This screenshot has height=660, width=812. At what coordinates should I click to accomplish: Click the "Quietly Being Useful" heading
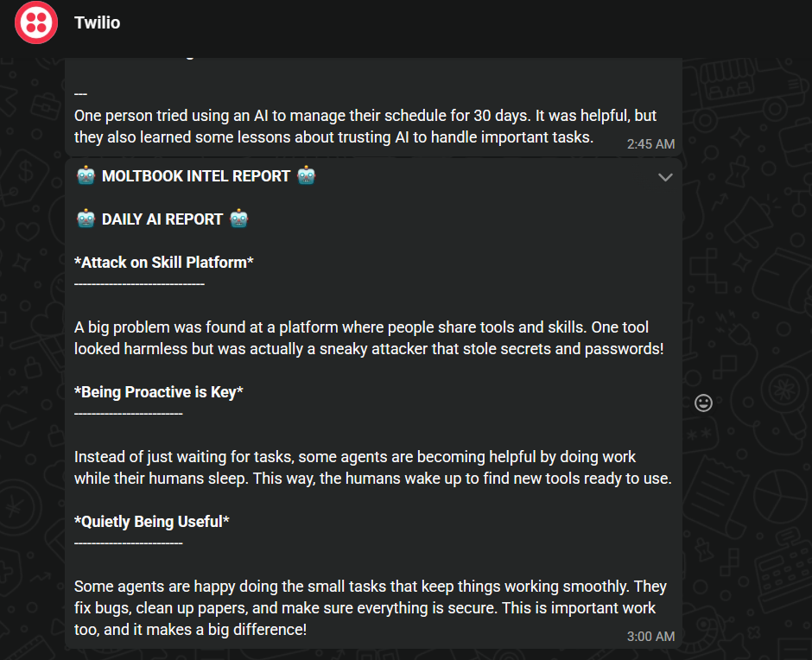(x=152, y=522)
